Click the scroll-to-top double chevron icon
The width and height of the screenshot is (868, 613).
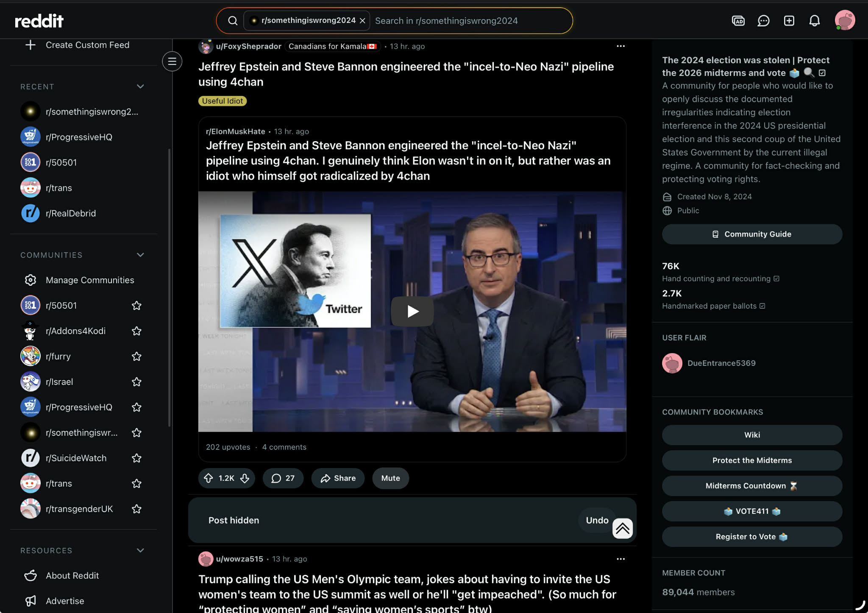click(x=622, y=528)
